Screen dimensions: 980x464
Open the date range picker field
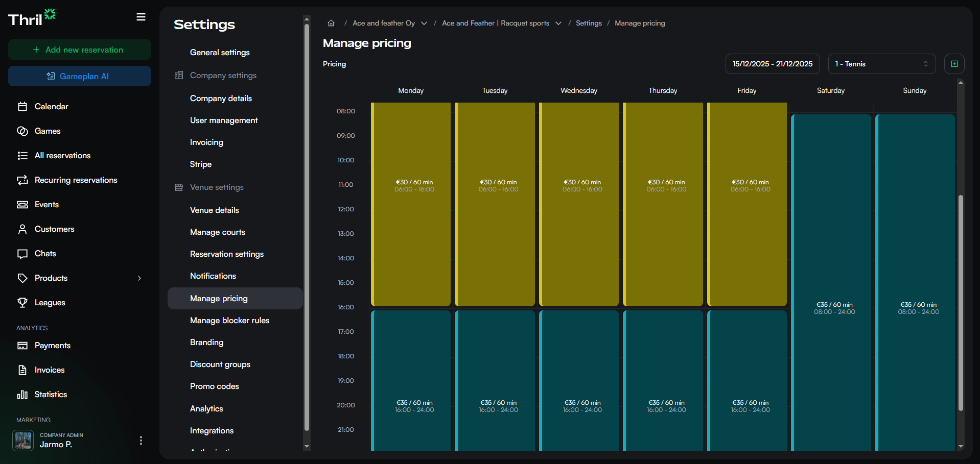(772, 64)
